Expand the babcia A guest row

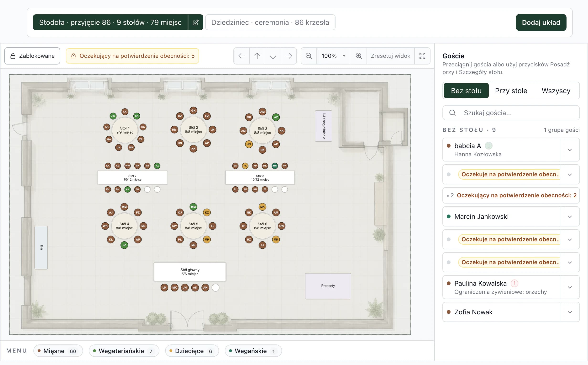[570, 150]
